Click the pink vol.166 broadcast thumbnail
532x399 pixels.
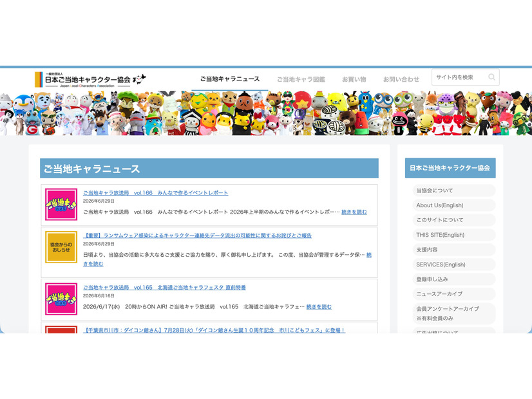pyautogui.click(x=61, y=205)
